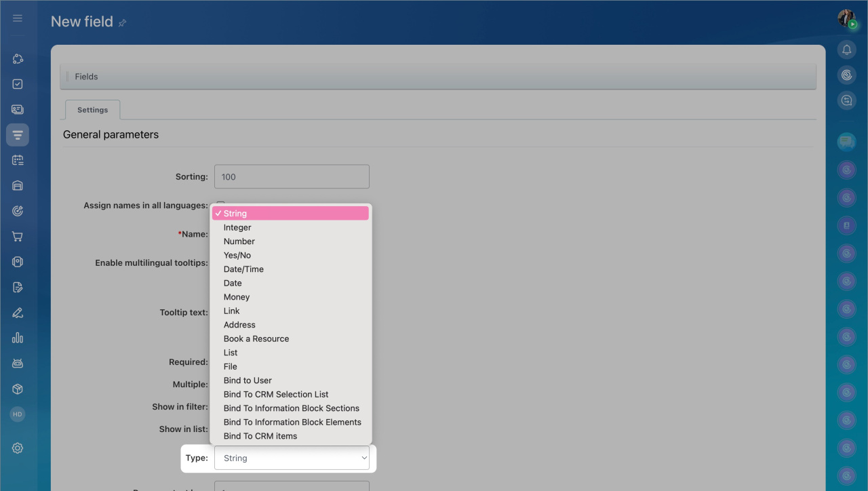Viewport: 868px width, 491px height.
Task: Open the Calendar icon in left sidebar
Action: click(18, 160)
